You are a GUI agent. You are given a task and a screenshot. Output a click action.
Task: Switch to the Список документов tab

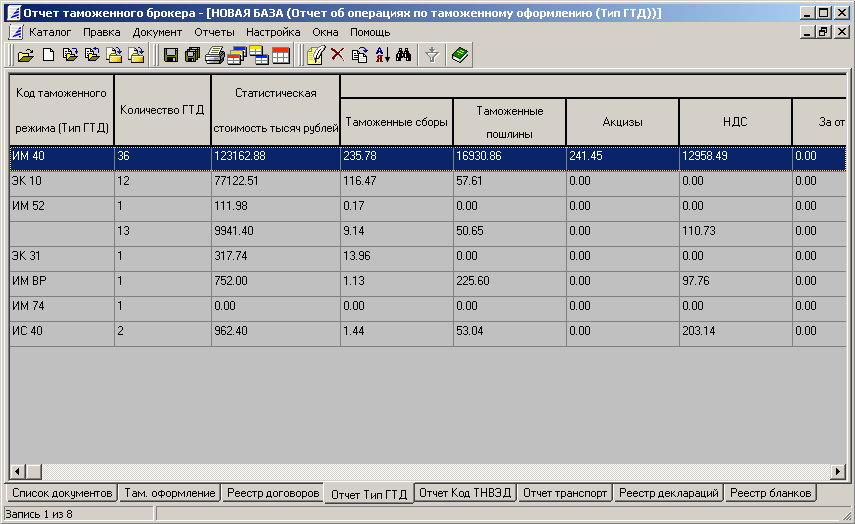coord(60,493)
